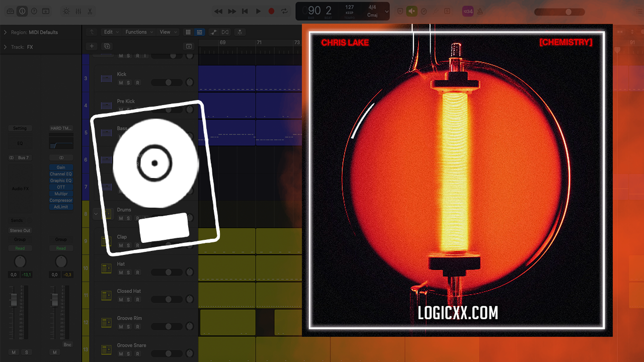Open the HARD TM channel strip setting
Screen dimensions: 644x362
(61, 128)
